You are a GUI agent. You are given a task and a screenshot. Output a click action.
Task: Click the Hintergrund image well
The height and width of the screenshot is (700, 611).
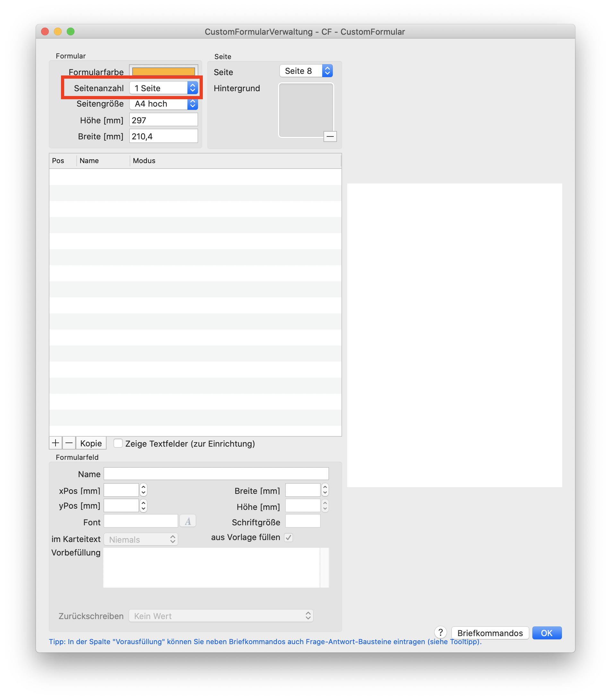click(306, 110)
